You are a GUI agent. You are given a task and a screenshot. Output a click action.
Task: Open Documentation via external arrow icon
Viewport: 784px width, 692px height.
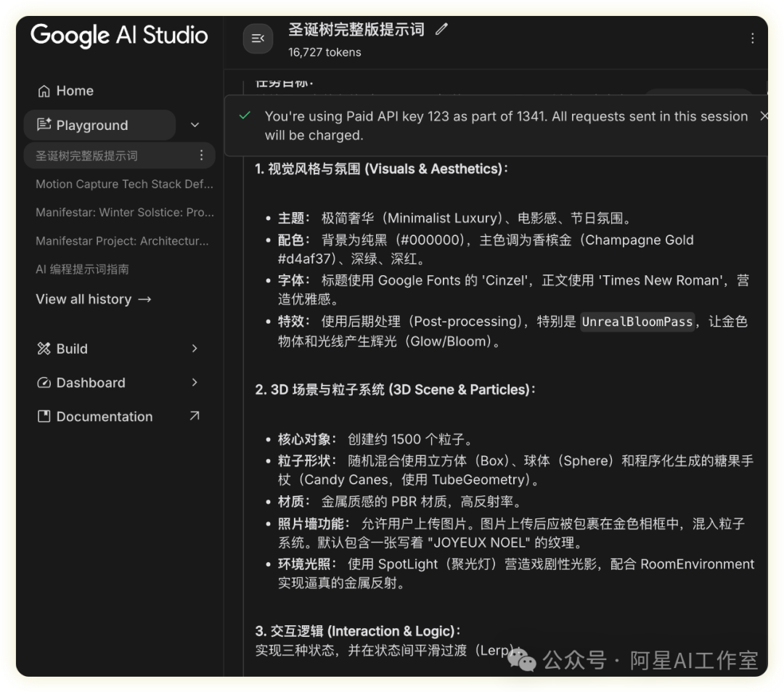[194, 416]
